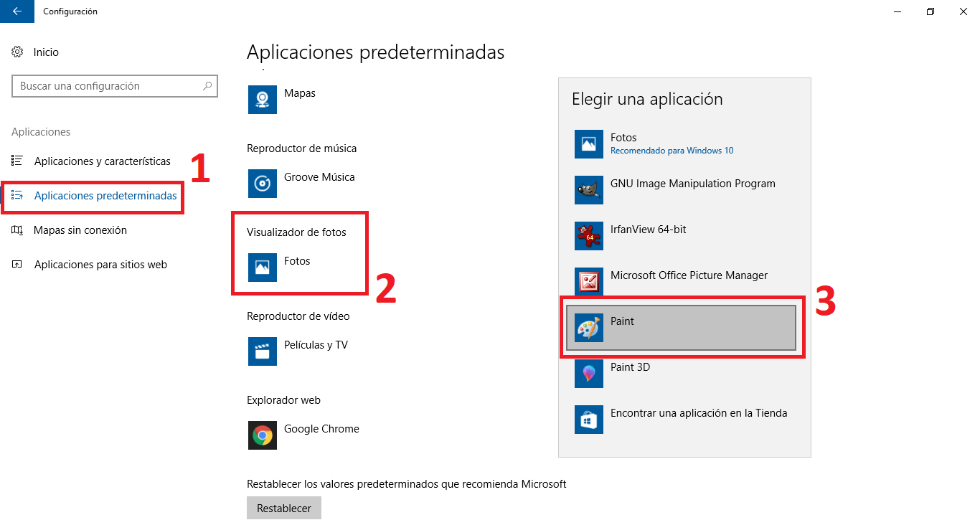Click the IrfanView 64-bit icon
The image size is (980, 520).
pyautogui.click(x=589, y=235)
